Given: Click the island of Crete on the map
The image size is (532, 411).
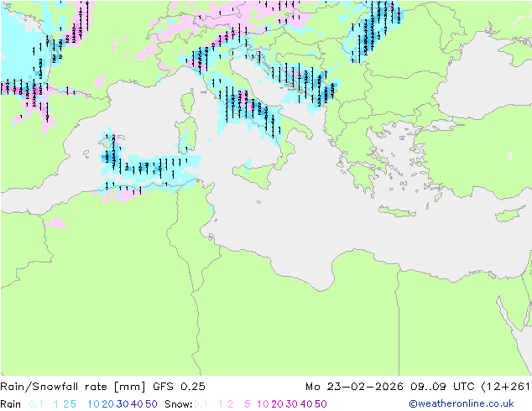Looking at the screenshot, I should pyautogui.click(x=397, y=211).
